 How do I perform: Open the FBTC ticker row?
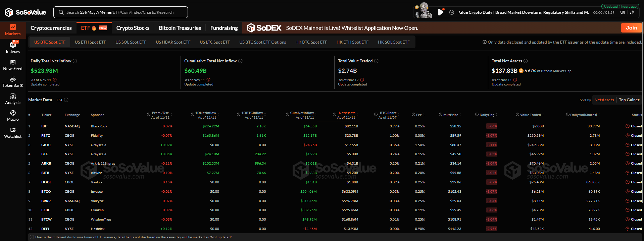click(x=335, y=135)
